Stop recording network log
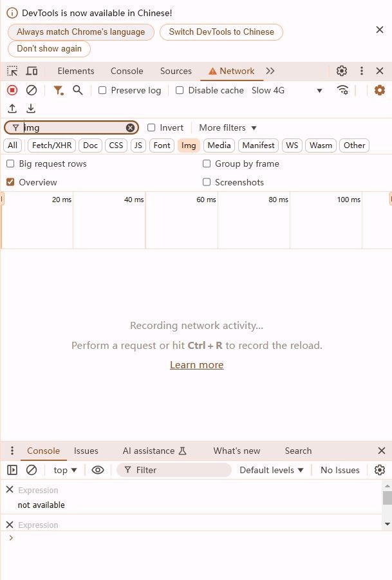Image resolution: width=392 pixels, height=580 pixels. click(12, 90)
